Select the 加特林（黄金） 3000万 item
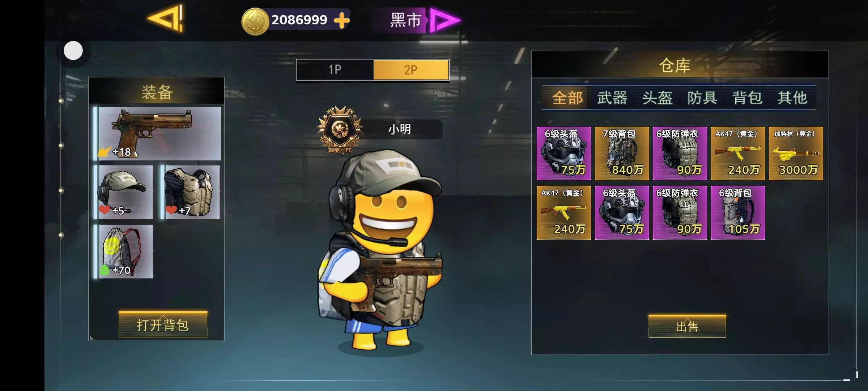 click(796, 154)
